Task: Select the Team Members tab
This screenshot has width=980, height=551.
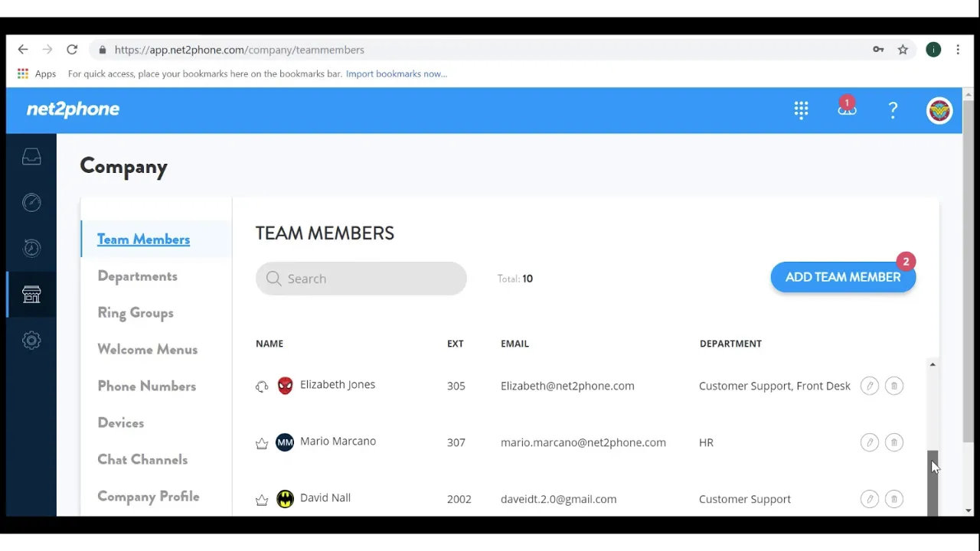Action: (x=144, y=240)
